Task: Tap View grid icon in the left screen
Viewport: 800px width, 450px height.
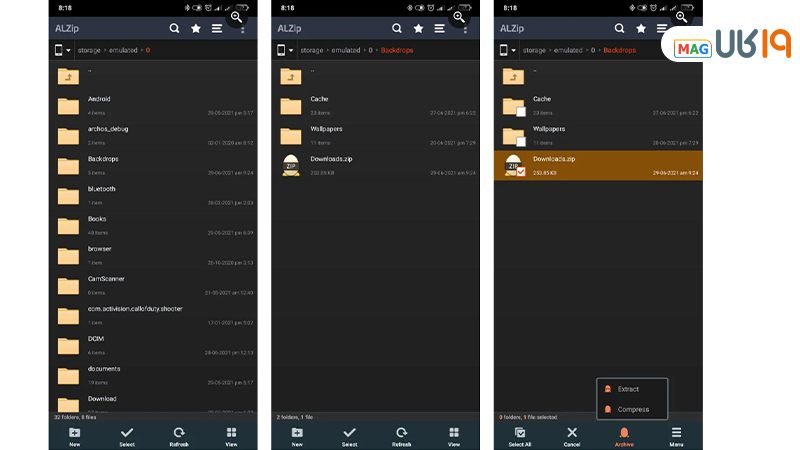Action: pos(231,436)
